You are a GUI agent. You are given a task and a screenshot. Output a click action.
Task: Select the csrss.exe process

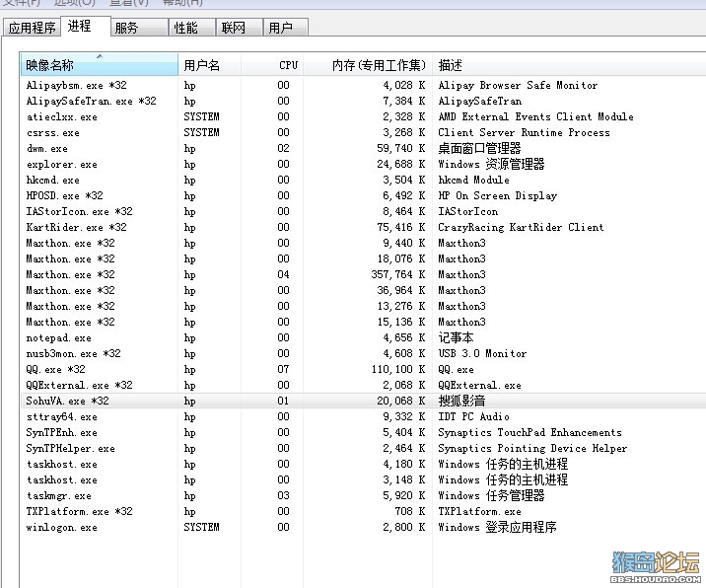point(363,132)
